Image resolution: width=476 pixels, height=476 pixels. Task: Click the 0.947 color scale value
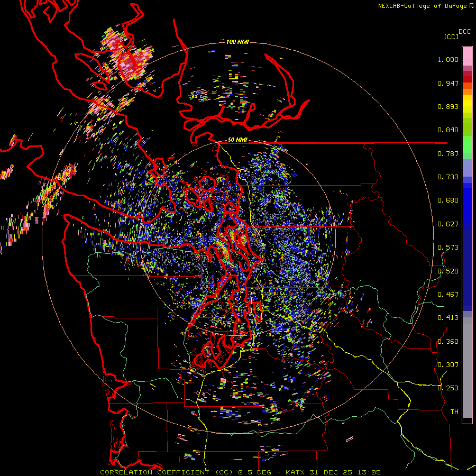pyautogui.click(x=448, y=83)
